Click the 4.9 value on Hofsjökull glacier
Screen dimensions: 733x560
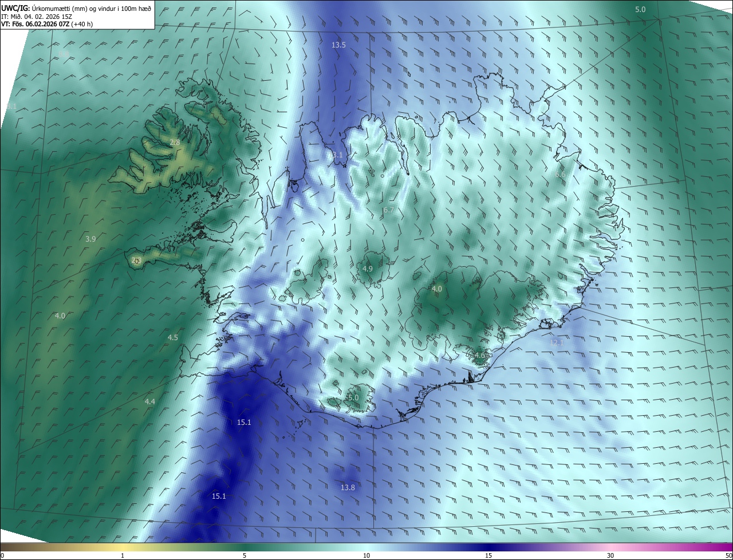[368, 269]
